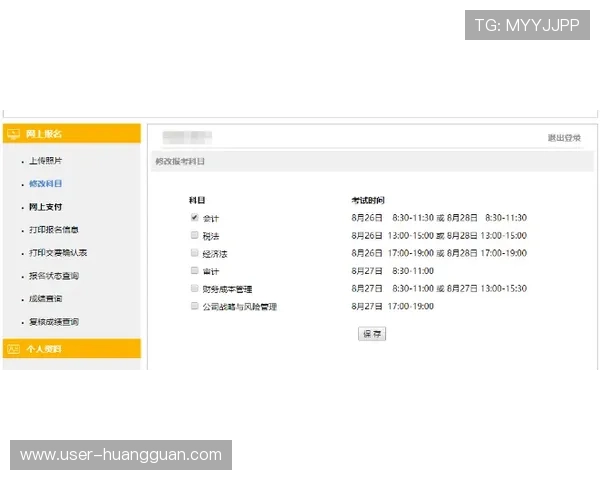Viewport: 600px width, 480px height.
Task: Open 复核成绩查询 in sidebar
Action: (x=54, y=322)
